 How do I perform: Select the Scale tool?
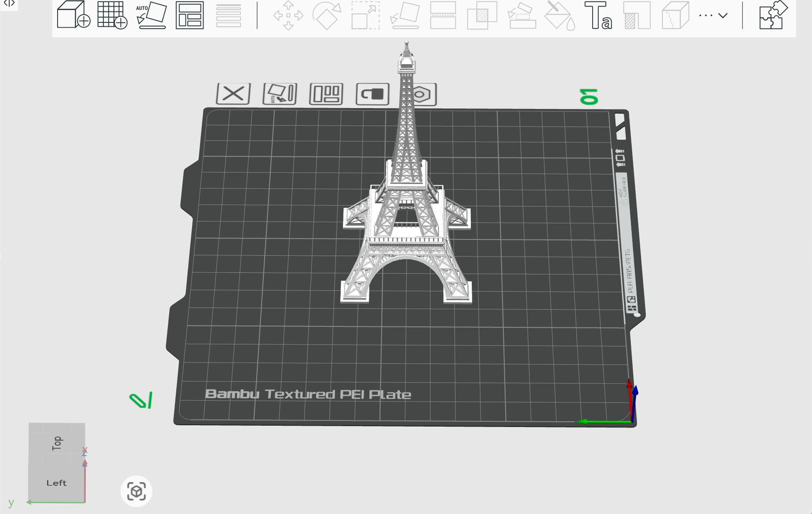point(365,15)
